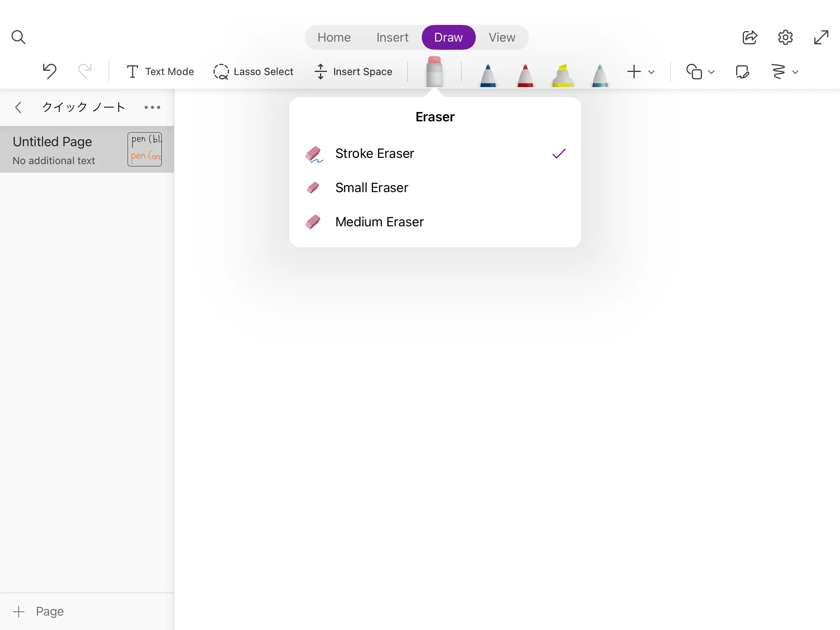Expand the add pen dropdown
The image size is (840, 630).
[651, 72]
